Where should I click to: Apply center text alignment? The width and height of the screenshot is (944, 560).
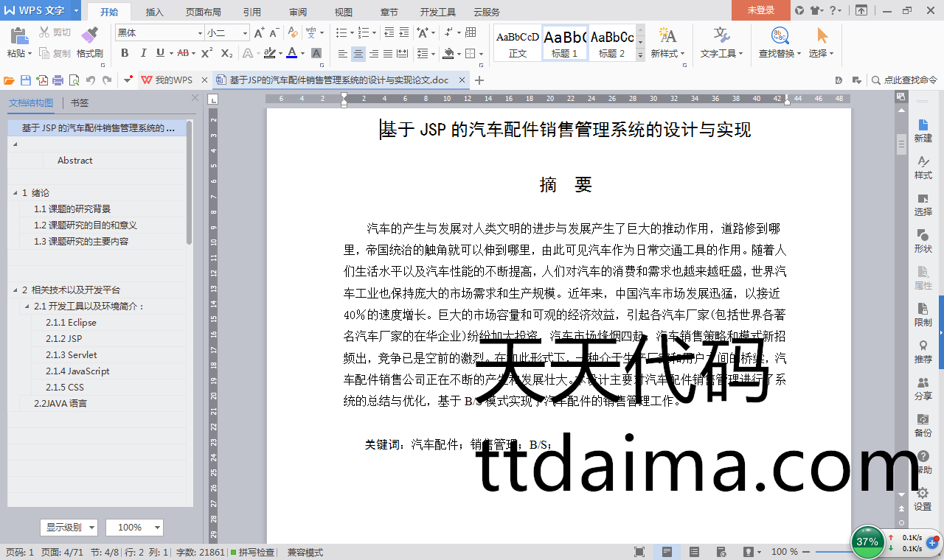pos(358,54)
